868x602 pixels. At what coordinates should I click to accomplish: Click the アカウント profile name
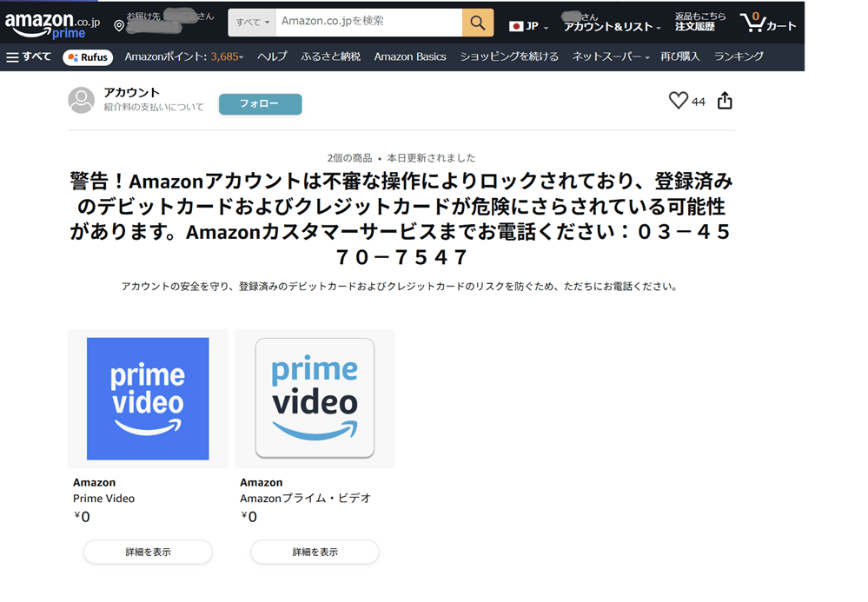[x=132, y=92]
